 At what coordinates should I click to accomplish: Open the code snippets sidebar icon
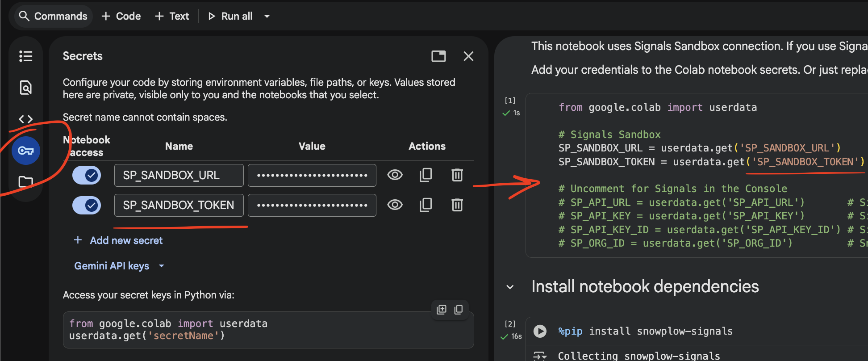[26, 119]
